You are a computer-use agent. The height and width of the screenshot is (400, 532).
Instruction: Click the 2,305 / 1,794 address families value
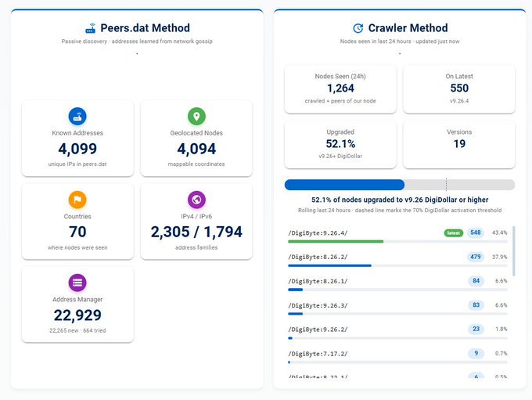coord(196,232)
